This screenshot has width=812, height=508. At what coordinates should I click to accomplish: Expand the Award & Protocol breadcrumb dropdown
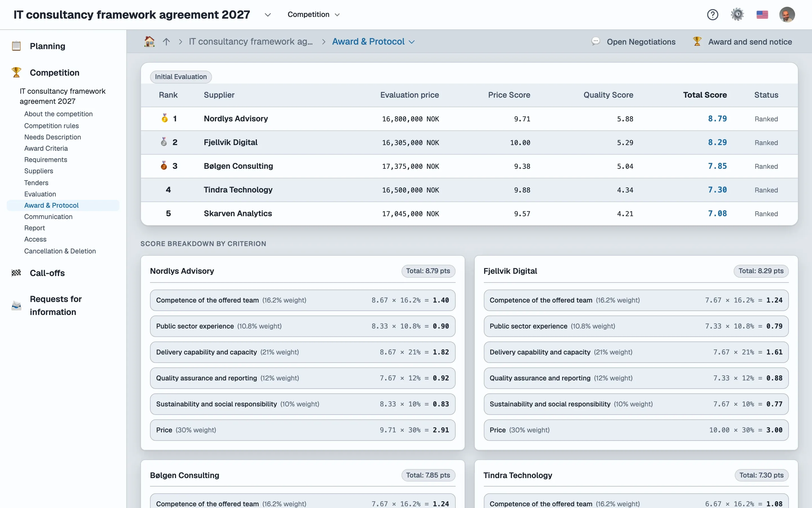click(412, 42)
